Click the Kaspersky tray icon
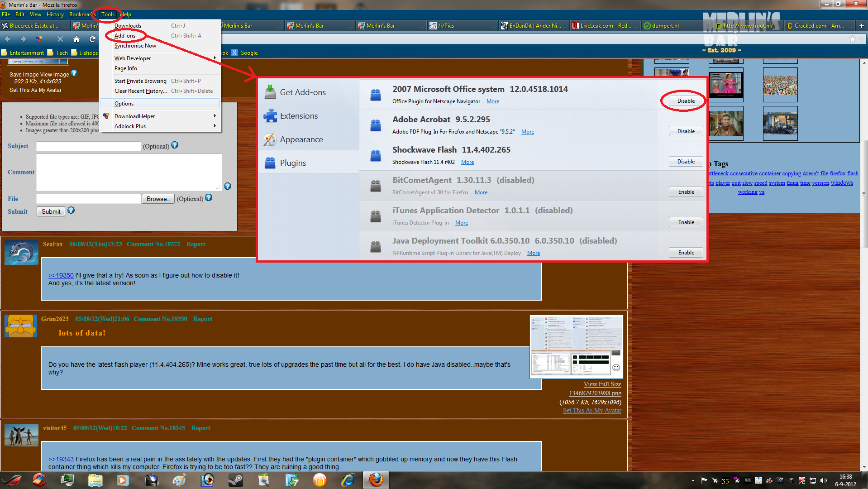This screenshot has height=489, width=868. click(x=802, y=480)
